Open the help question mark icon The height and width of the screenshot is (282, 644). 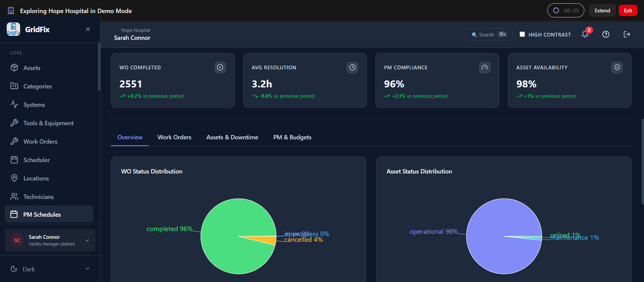[x=606, y=34]
